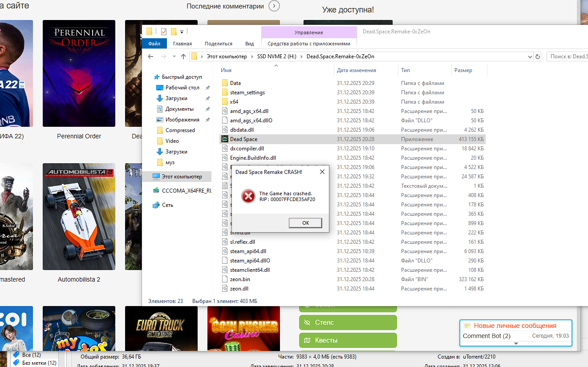Viewport: 588px width, 367px height.
Task: Click OK in the crash dialog
Action: coord(305,223)
